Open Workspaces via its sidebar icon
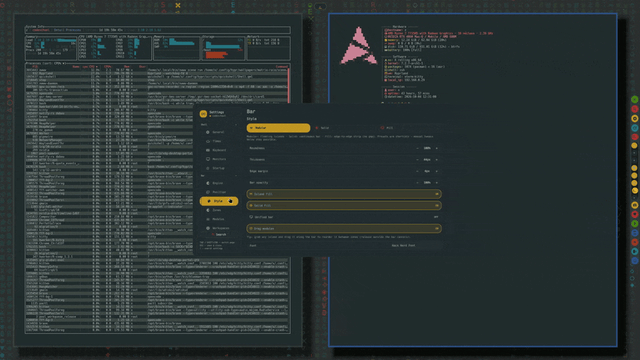640x360 pixels. coord(208,228)
